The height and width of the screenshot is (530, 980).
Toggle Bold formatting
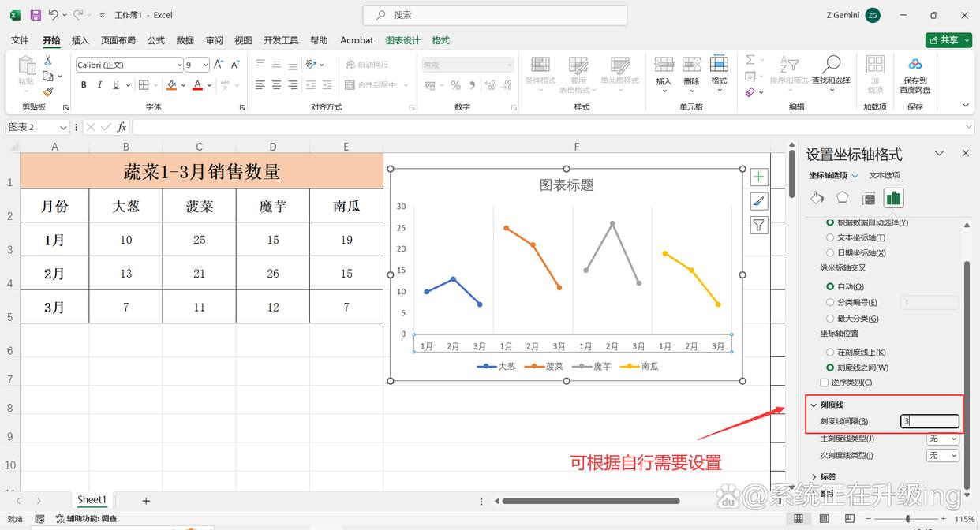84,85
